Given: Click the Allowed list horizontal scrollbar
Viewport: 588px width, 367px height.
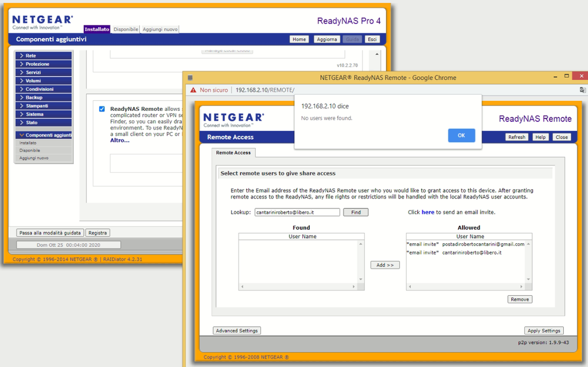Looking at the screenshot, I should pyautogui.click(x=466, y=286).
